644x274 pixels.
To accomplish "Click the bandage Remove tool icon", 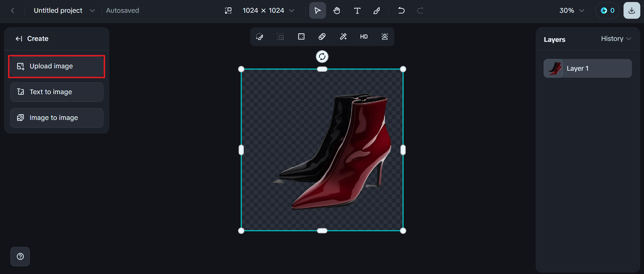I will (322, 37).
